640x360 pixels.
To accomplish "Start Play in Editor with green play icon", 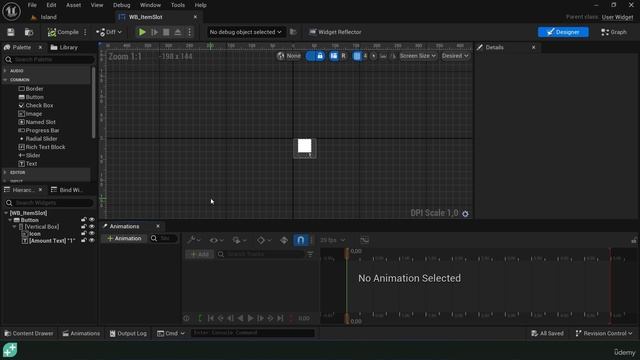I will pos(142,32).
